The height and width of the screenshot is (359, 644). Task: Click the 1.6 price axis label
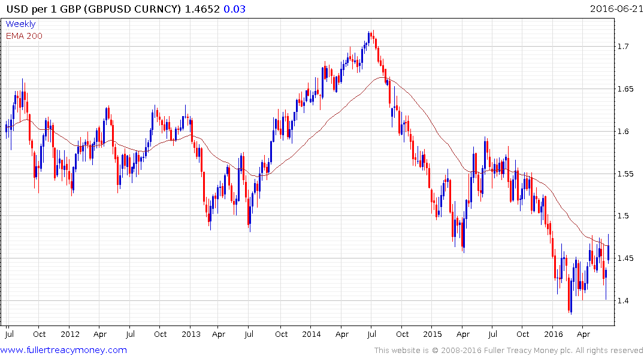tap(623, 131)
